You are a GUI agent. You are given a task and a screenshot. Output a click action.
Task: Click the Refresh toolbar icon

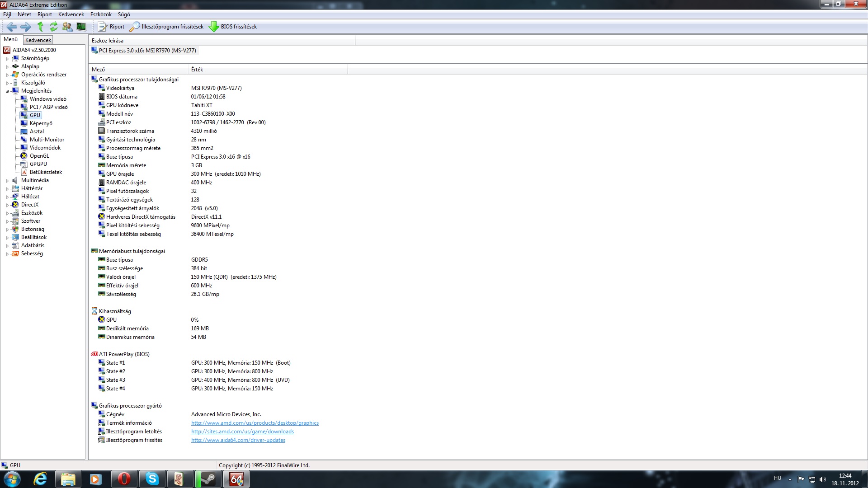click(54, 27)
